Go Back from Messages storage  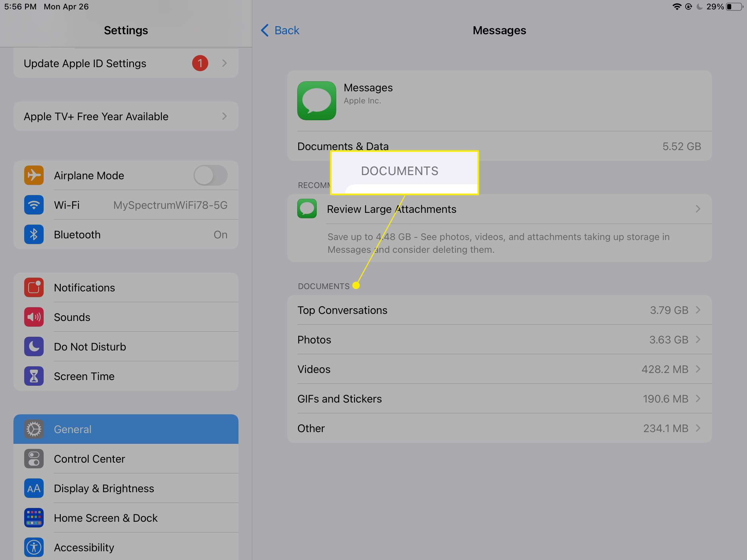[280, 30]
